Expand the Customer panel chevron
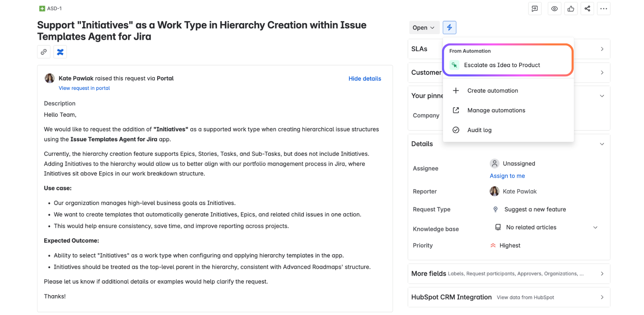Image resolution: width=644 pixels, height=315 pixels. [602, 72]
